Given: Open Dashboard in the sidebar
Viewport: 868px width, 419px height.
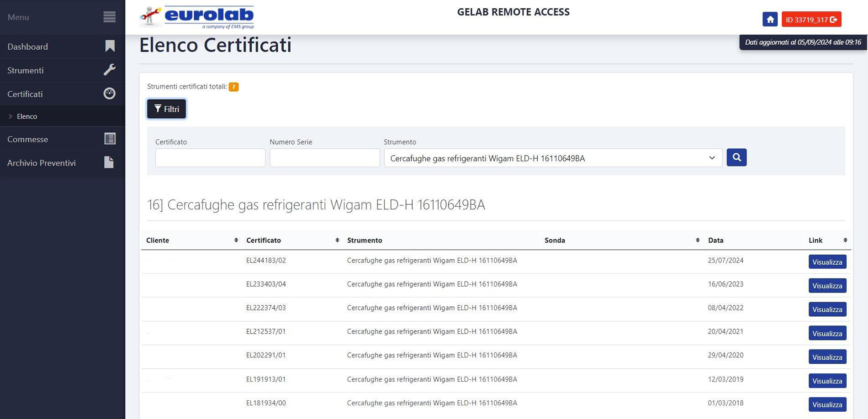Looking at the screenshot, I should tap(63, 47).
